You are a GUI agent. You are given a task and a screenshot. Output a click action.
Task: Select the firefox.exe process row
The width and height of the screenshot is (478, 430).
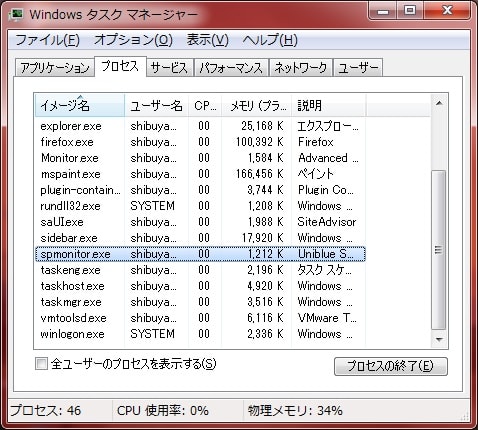coord(200,142)
